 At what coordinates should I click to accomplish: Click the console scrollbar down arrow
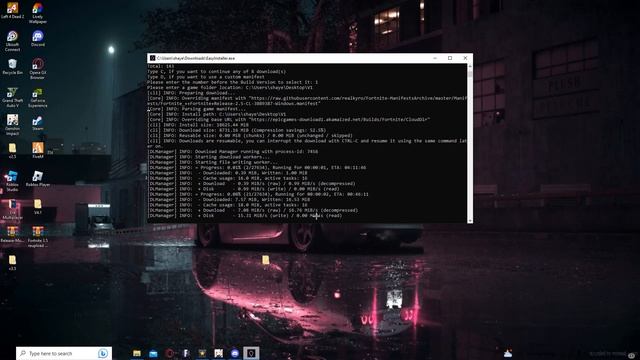tap(470, 220)
